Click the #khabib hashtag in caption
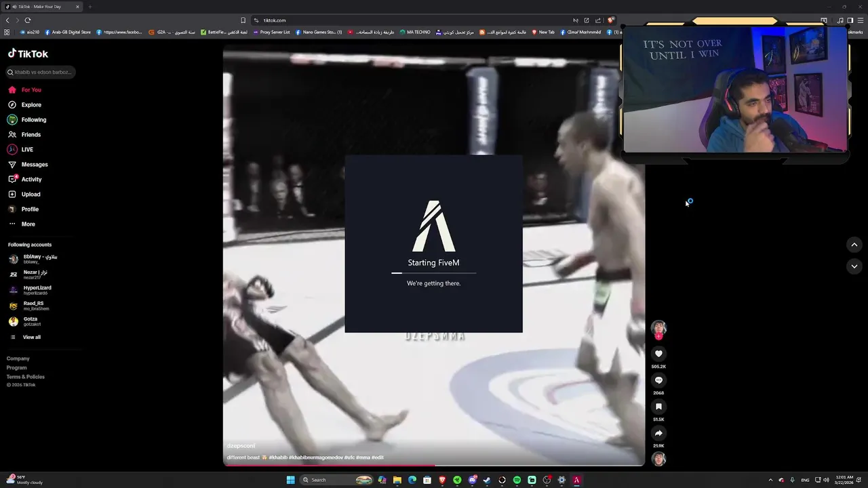The width and height of the screenshot is (868, 488). click(277, 457)
